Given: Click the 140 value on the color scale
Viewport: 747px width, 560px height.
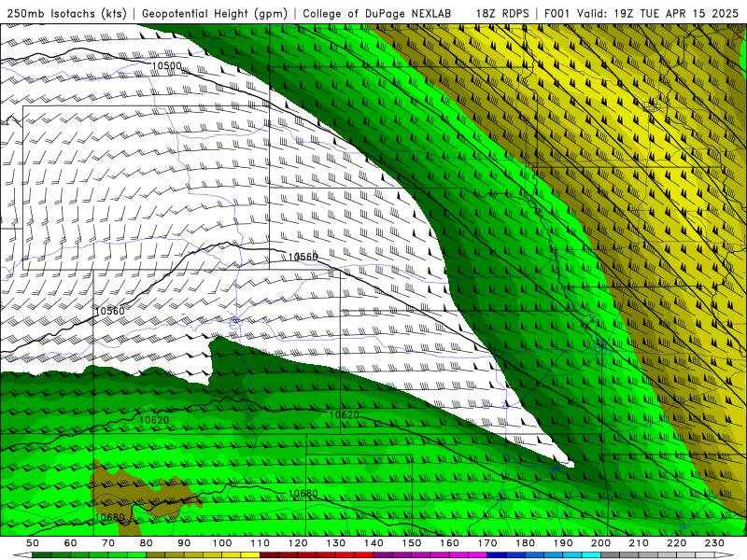Looking at the screenshot, I should click(x=373, y=543).
